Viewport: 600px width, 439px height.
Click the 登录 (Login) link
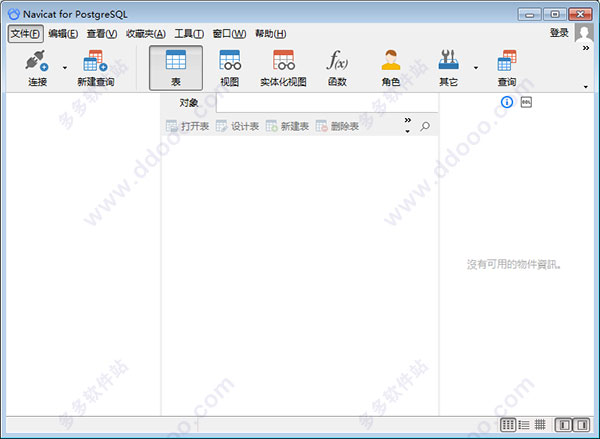[x=559, y=33]
